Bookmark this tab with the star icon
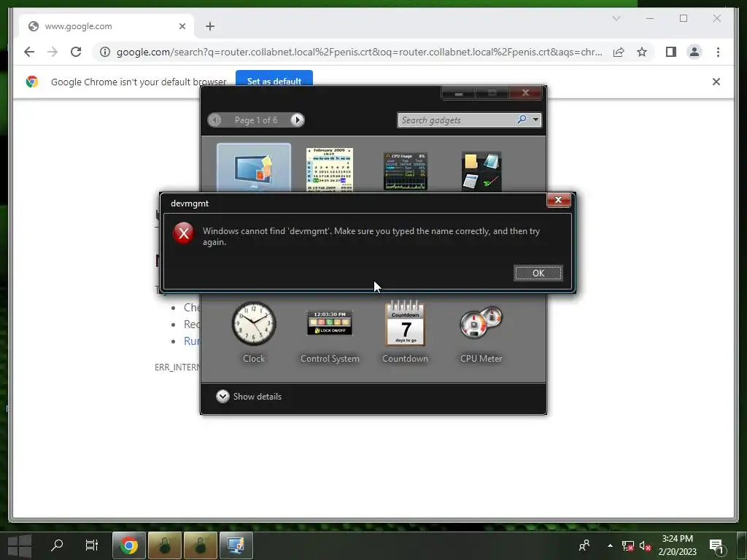 (x=642, y=52)
